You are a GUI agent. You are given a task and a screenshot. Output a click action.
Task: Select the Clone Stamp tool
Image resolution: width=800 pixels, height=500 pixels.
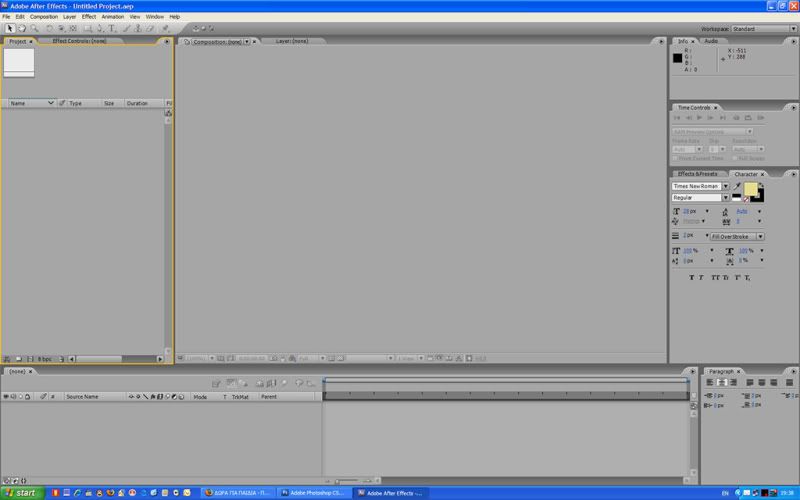(138, 29)
